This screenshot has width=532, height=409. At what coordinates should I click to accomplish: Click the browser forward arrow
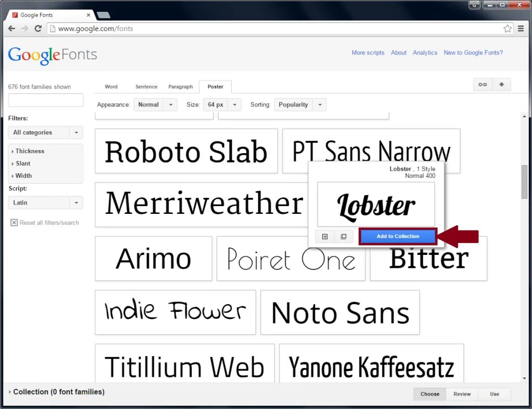coord(25,29)
